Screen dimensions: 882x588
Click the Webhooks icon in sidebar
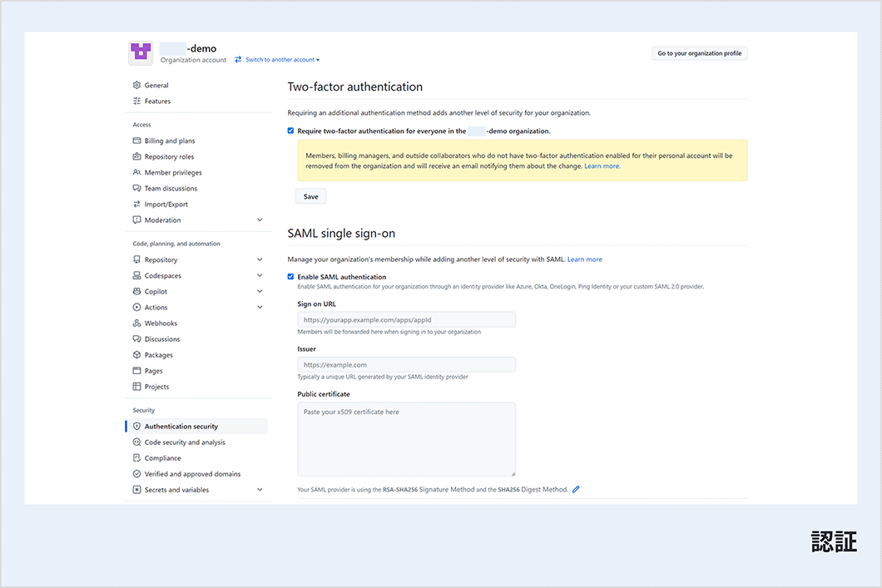pyautogui.click(x=137, y=324)
